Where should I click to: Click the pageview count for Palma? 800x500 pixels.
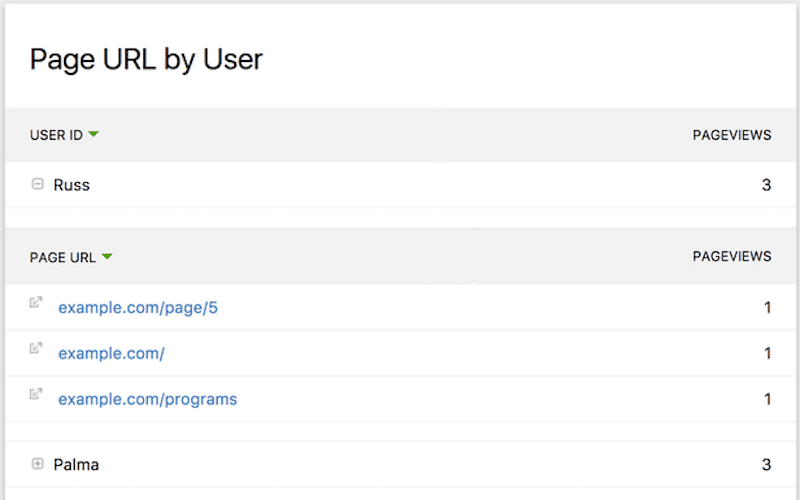pos(766,465)
